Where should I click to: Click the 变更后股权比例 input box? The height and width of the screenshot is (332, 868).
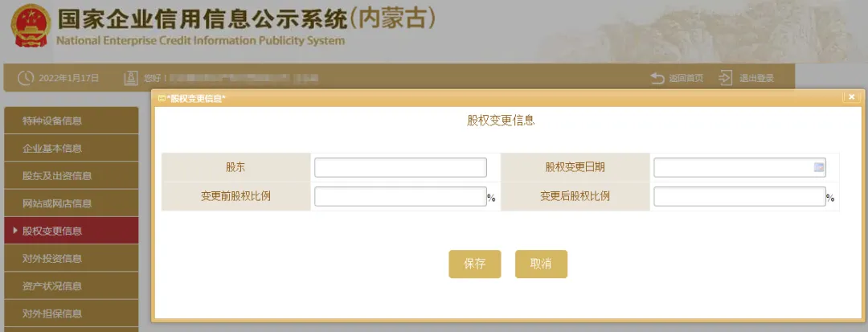coord(739,196)
